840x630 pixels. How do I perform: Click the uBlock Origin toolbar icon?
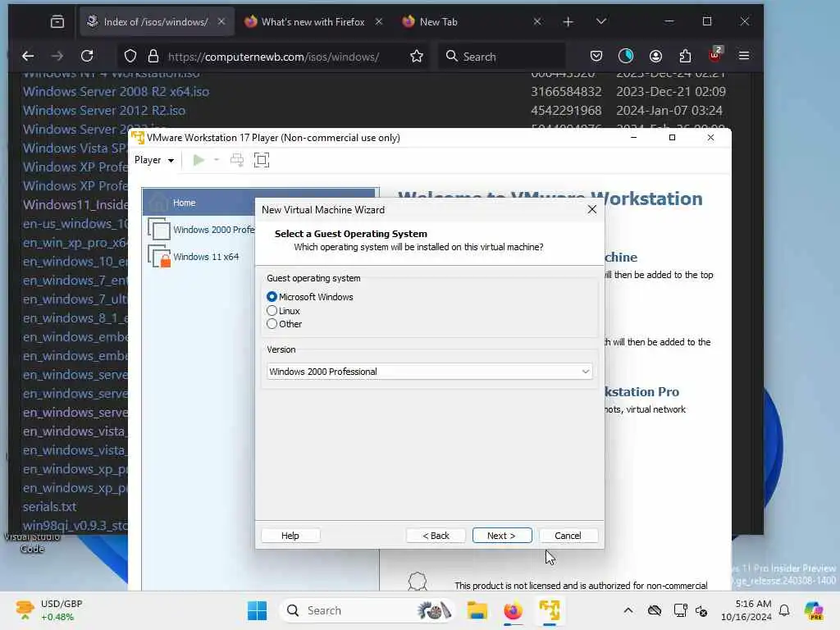click(x=715, y=55)
